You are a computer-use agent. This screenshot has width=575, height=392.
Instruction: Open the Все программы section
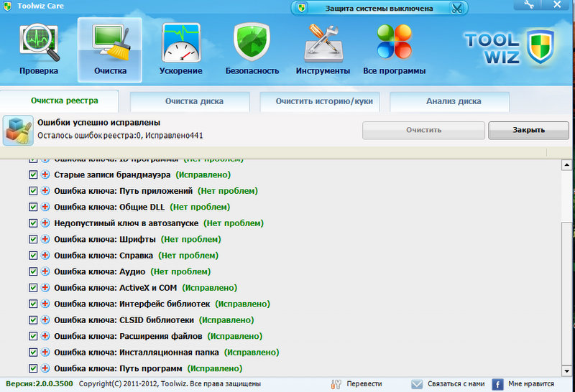coord(394,50)
